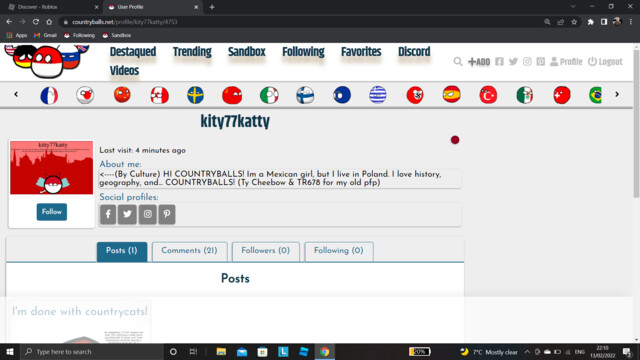The width and height of the screenshot is (640, 360).
Task: Show previous countryballs with left carousel arrow
Action: click(x=16, y=94)
